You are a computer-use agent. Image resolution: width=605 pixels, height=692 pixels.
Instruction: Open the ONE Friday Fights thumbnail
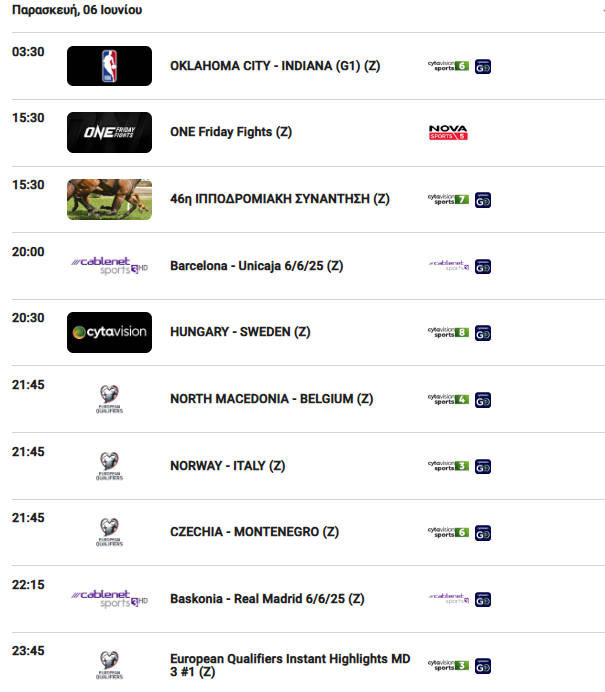pyautogui.click(x=109, y=132)
